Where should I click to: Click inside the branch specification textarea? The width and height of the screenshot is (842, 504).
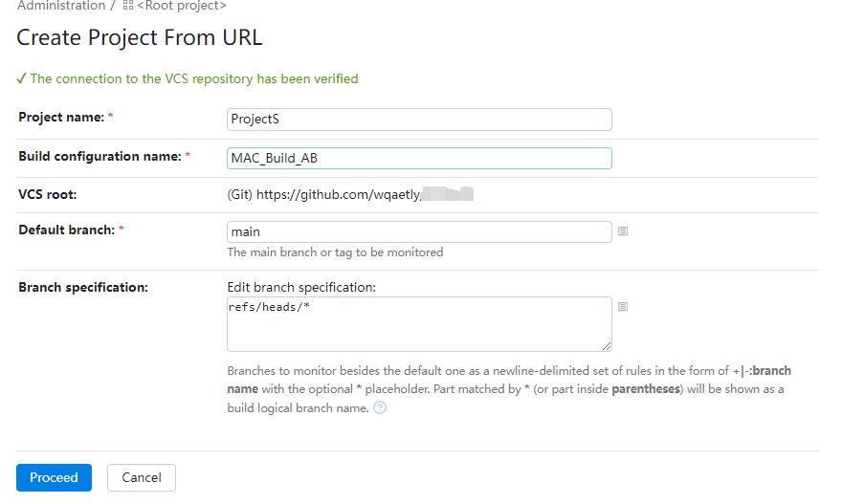coord(419,324)
